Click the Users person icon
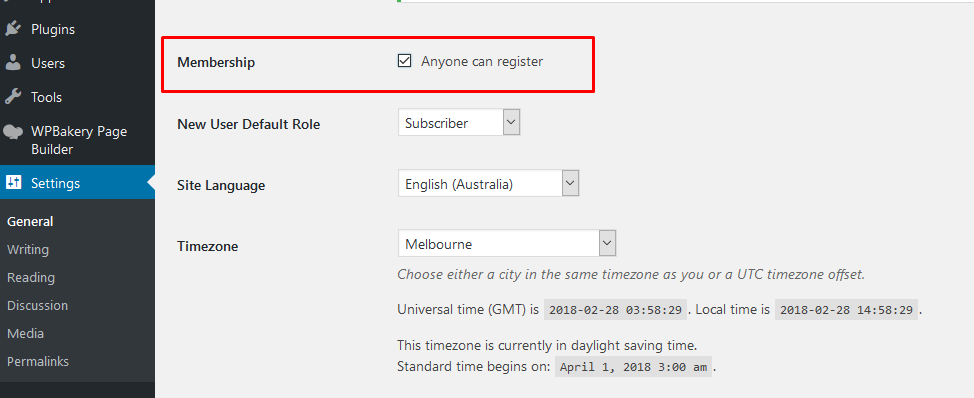974x398 pixels. click(x=13, y=63)
